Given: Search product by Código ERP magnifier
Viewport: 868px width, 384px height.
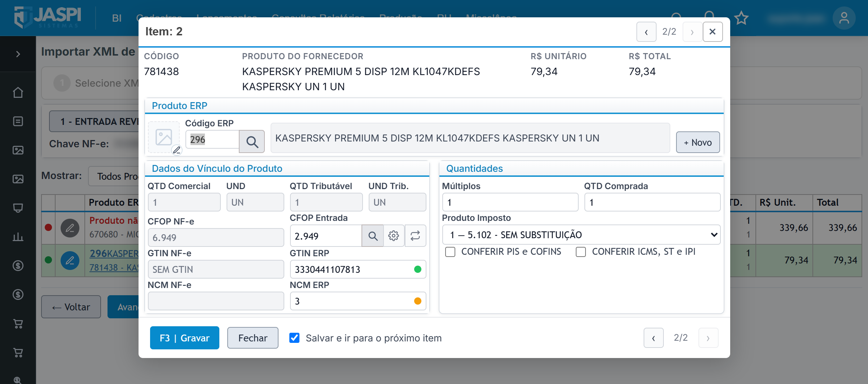Looking at the screenshot, I should click(252, 141).
